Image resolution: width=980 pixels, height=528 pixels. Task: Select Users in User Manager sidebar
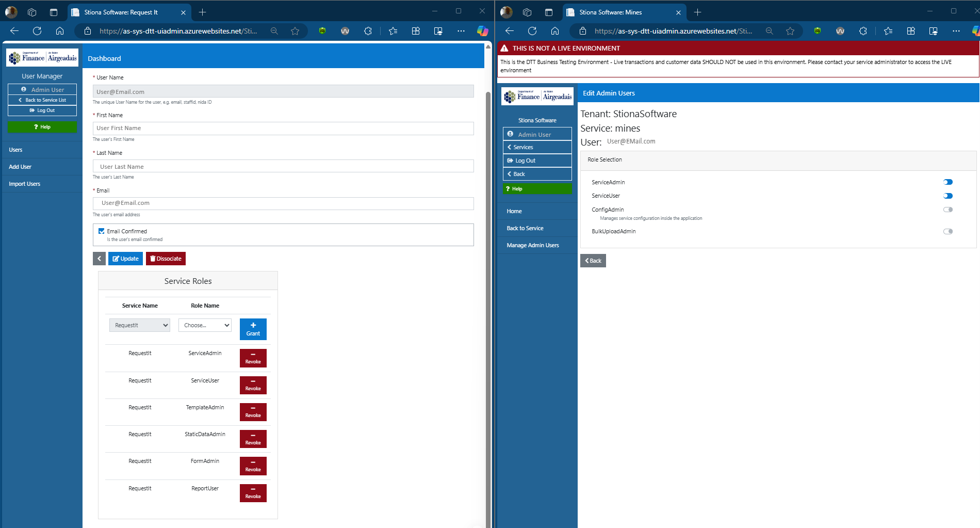pyautogui.click(x=15, y=150)
